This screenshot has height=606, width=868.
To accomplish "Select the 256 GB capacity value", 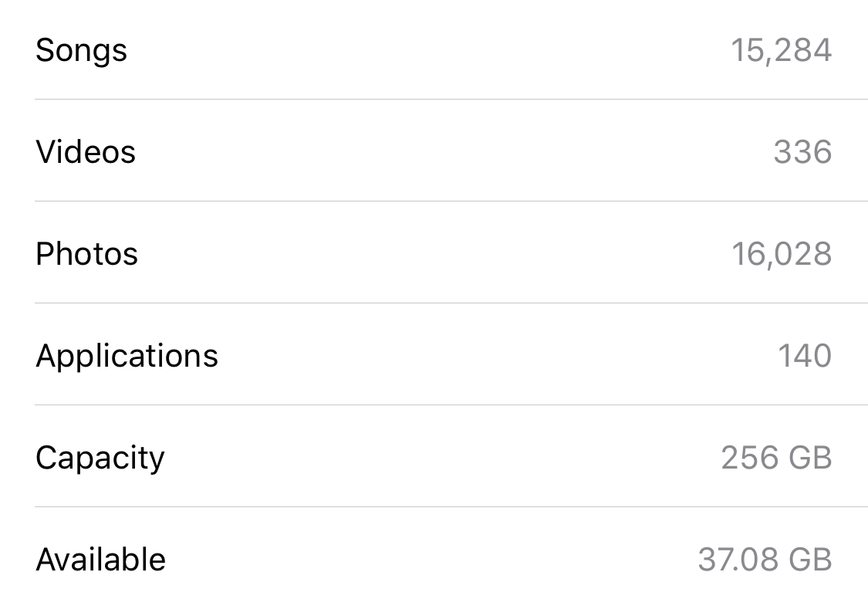I will (x=777, y=458).
